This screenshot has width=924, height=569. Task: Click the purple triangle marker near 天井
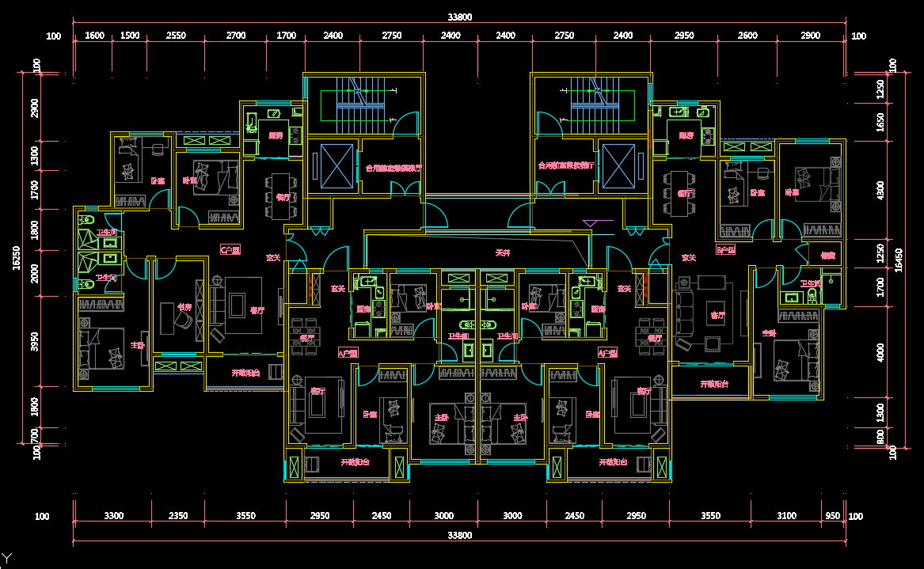(590, 223)
